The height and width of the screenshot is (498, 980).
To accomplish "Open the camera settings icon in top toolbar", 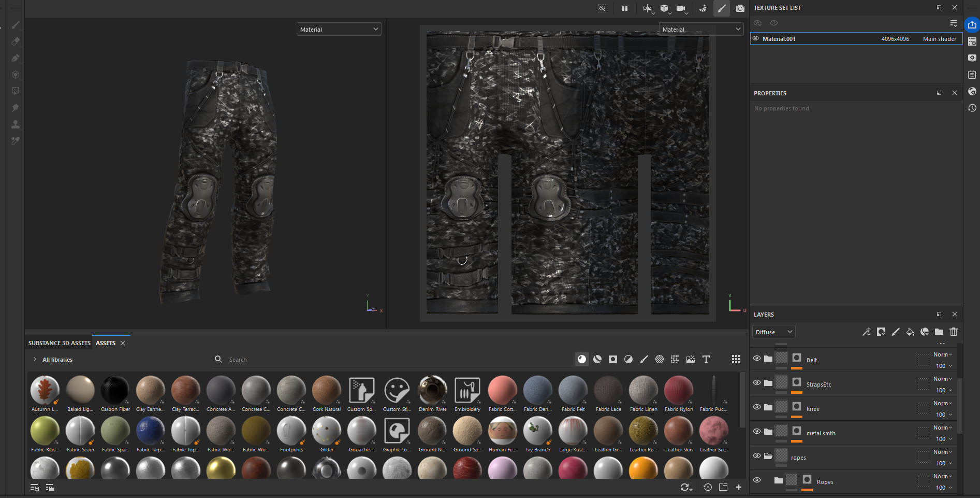I will 681,8.
